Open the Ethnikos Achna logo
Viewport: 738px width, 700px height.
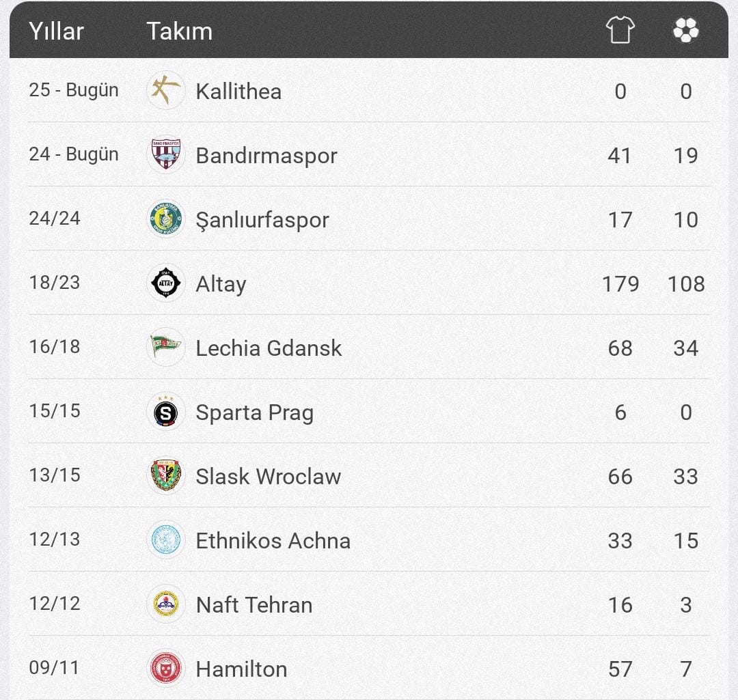(x=165, y=540)
